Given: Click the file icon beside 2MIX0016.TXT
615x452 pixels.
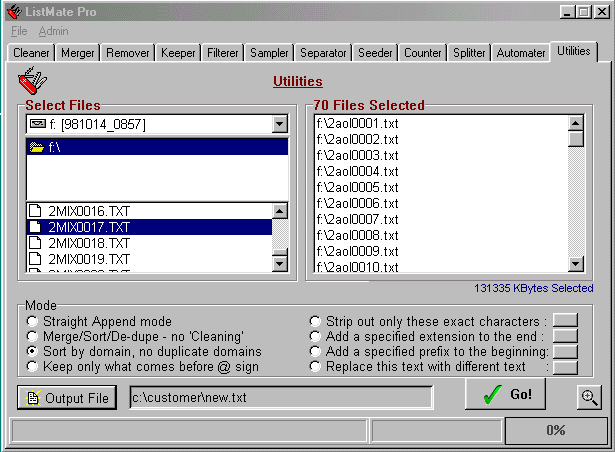Looking at the screenshot, I should (35, 211).
